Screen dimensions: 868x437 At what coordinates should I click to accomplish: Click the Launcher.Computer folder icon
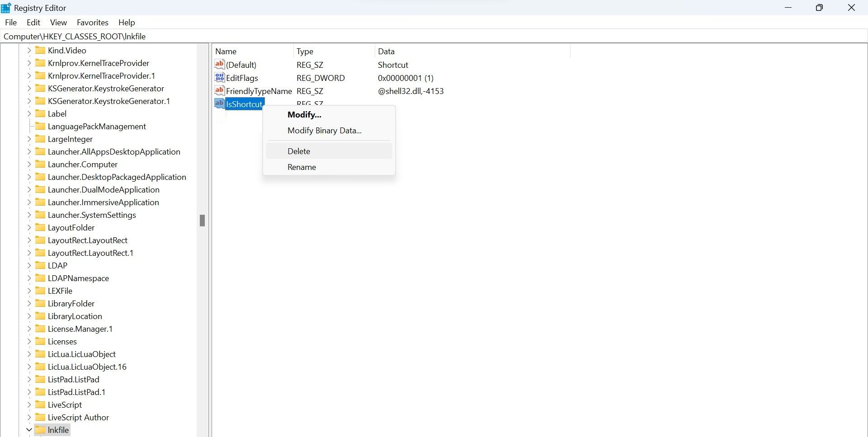[x=40, y=164]
